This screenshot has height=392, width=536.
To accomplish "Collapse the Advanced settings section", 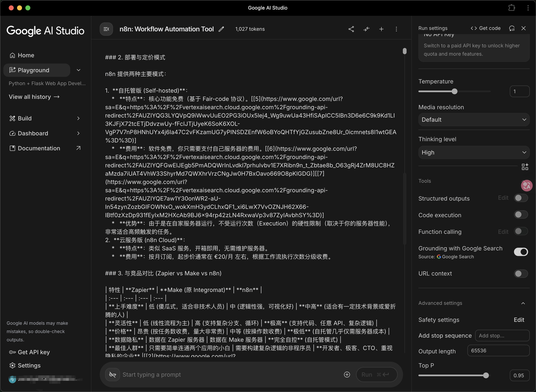I will tap(523, 303).
